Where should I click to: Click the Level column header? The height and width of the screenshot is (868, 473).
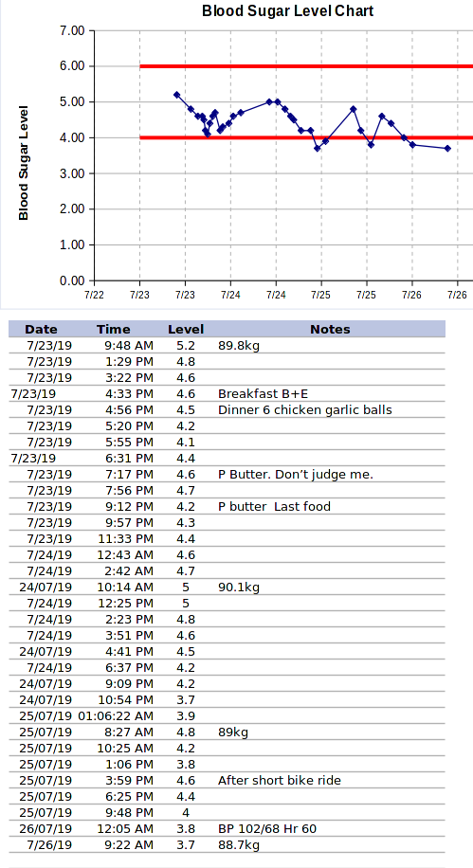pos(186,330)
